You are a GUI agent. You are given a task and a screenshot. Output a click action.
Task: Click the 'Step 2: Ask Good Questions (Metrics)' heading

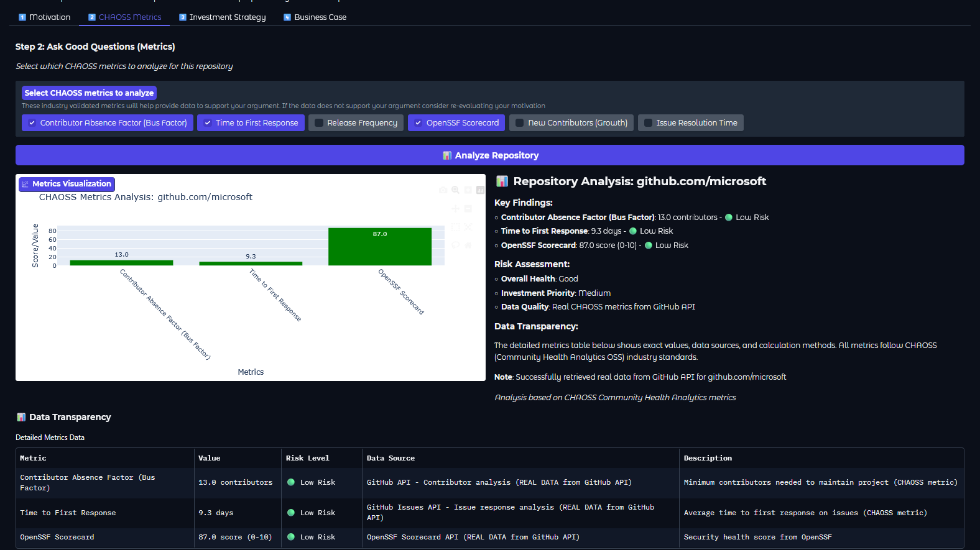pos(95,47)
